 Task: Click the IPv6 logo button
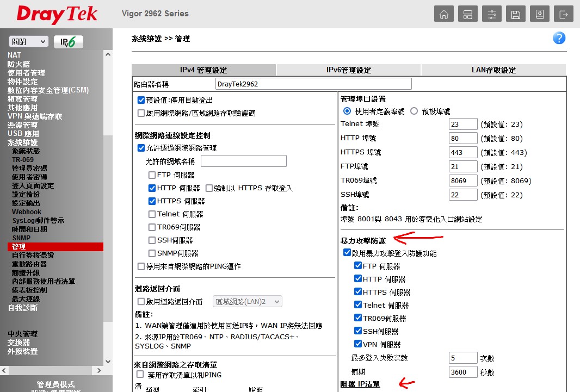(x=69, y=42)
